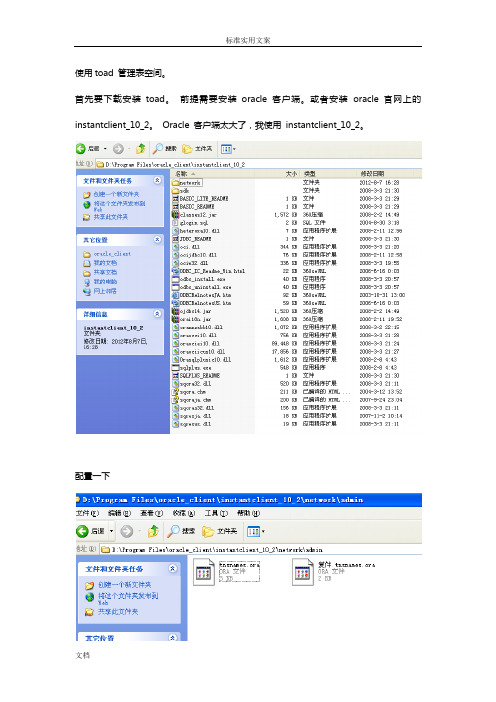Open the Views dropdown arrow in lower toolbar

coord(263,531)
